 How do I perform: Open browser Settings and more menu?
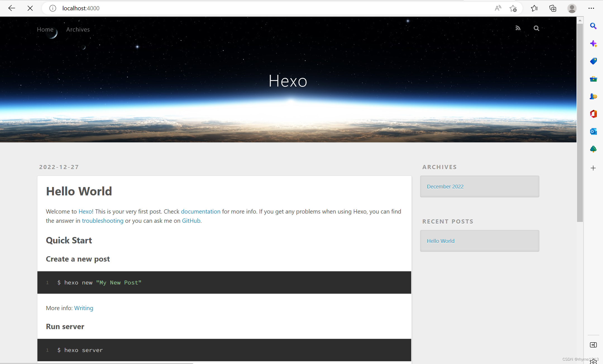pyautogui.click(x=591, y=8)
